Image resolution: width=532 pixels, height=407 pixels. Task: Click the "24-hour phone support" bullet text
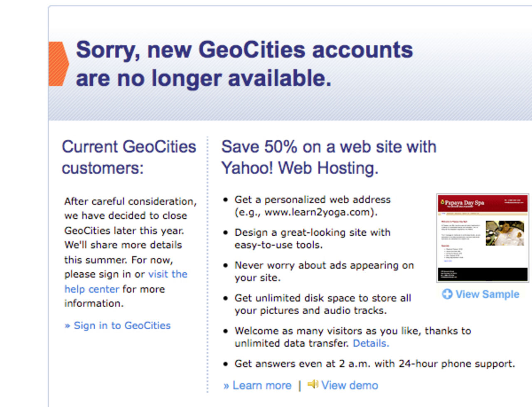pos(374,364)
